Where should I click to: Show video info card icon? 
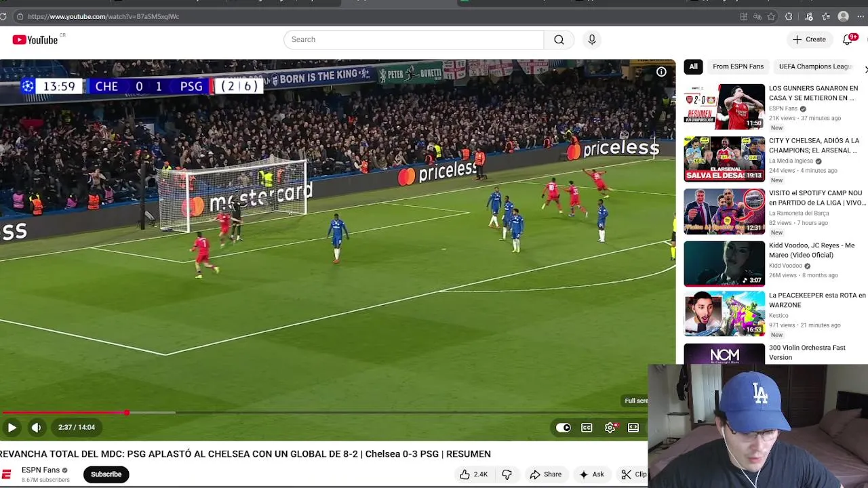pyautogui.click(x=661, y=72)
